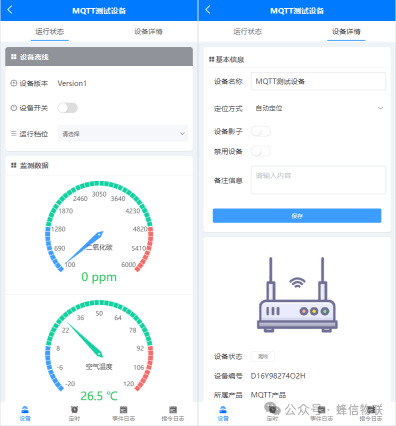Click the grid icon beside 基本信息

pos(211,59)
